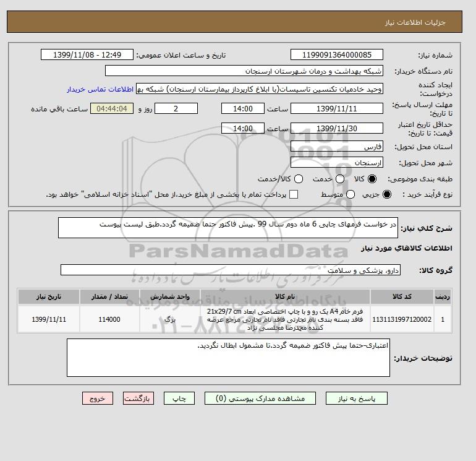Select the جزیی purchase type radio

(x=387, y=194)
